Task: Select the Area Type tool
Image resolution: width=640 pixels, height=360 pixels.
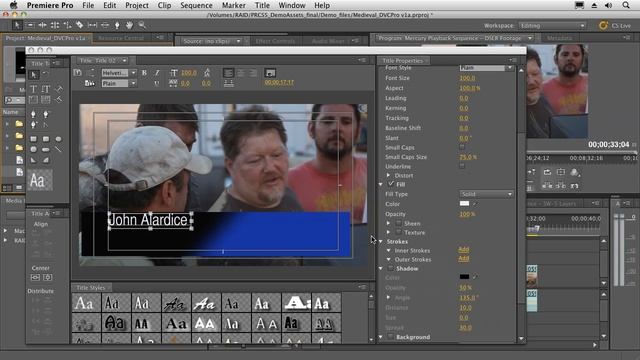Action: 34,99
